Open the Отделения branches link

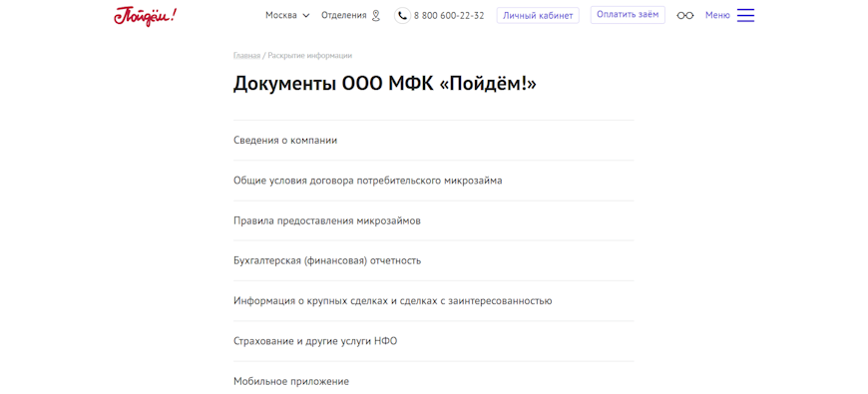pos(344,16)
